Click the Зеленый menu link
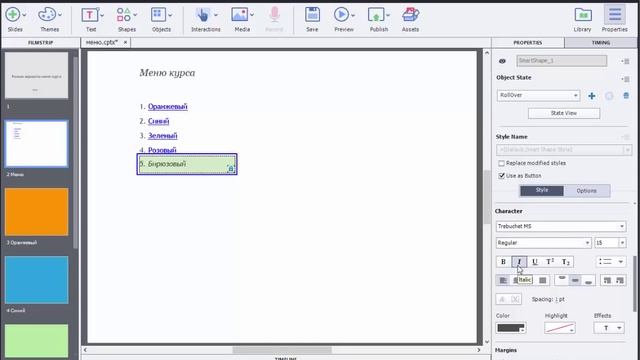Image resolution: width=640 pixels, height=360 pixels. (x=162, y=136)
